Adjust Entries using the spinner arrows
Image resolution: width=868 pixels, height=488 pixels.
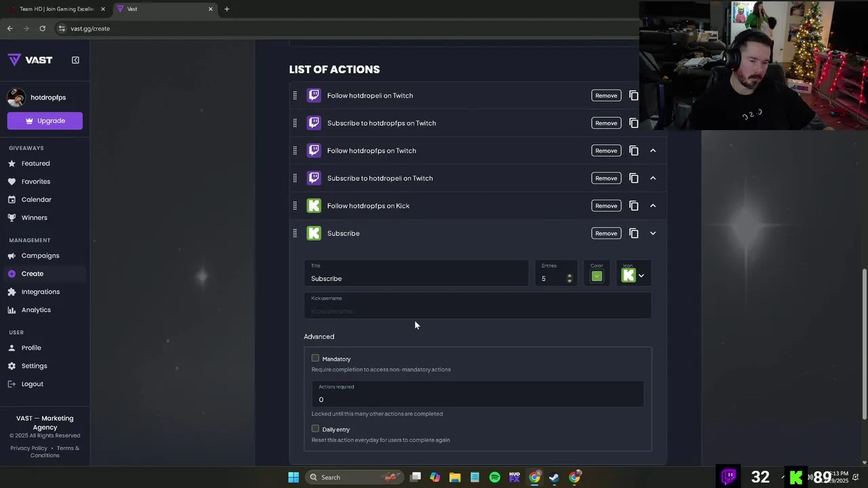pos(569,279)
